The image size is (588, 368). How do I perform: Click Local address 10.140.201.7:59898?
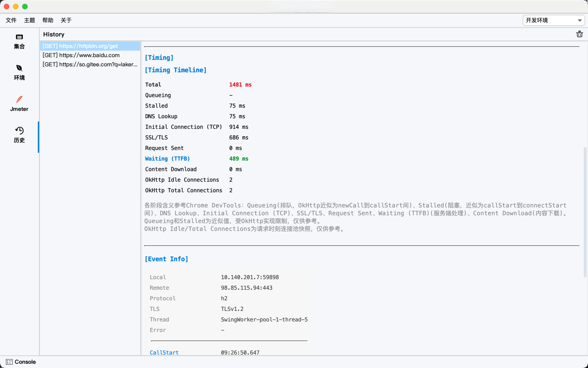point(250,277)
